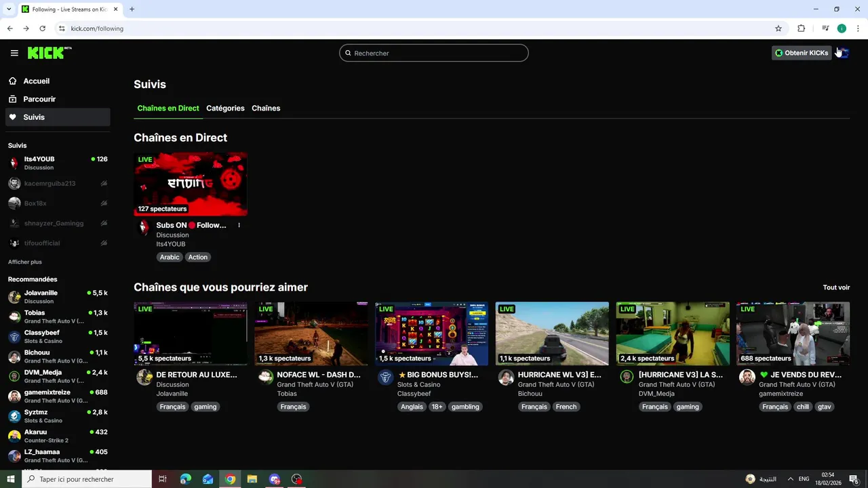The width and height of the screenshot is (868, 488).
Task: Click Microsoft Edge taskbar icon
Action: coord(186,479)
